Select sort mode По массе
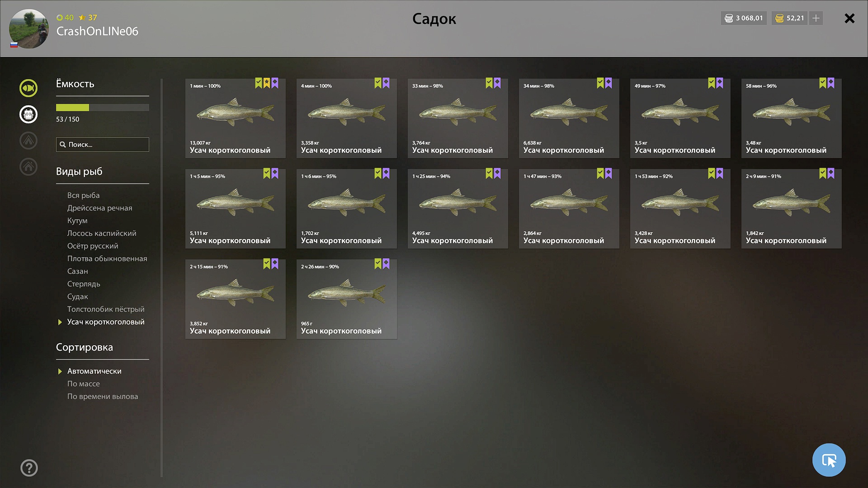This screenshot has width=868, height=488. [84, 384]
